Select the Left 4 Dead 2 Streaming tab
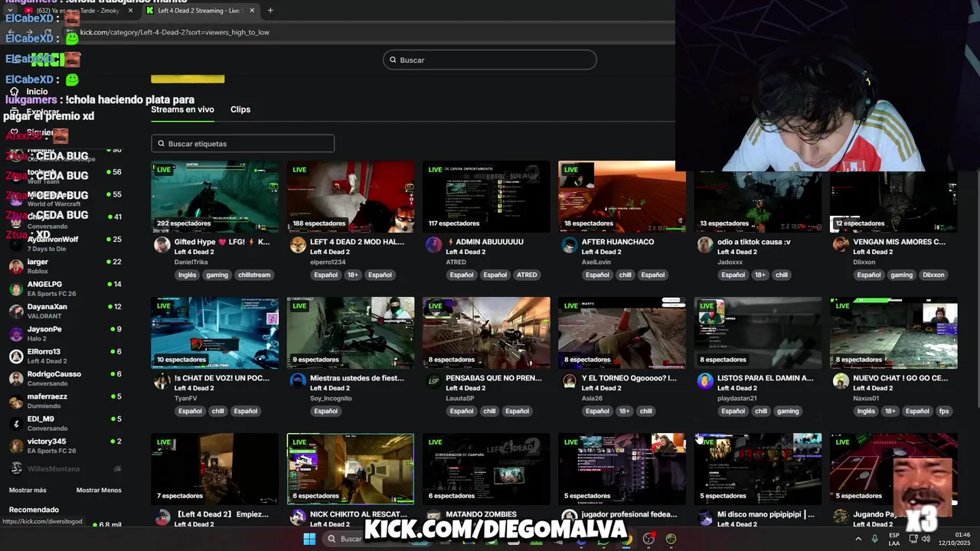 [201, 11]
